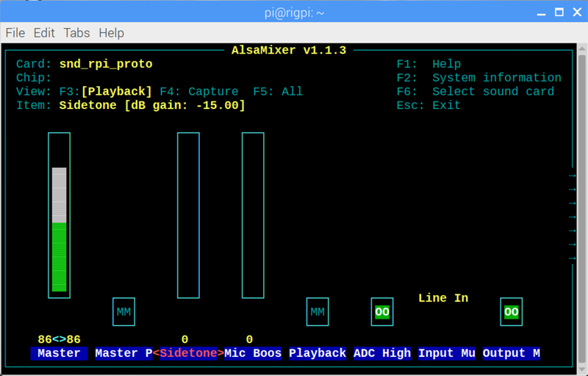Select the Playback channel label
The width and height of the screenshot is (588, 376).
click(x=318, y=353)
